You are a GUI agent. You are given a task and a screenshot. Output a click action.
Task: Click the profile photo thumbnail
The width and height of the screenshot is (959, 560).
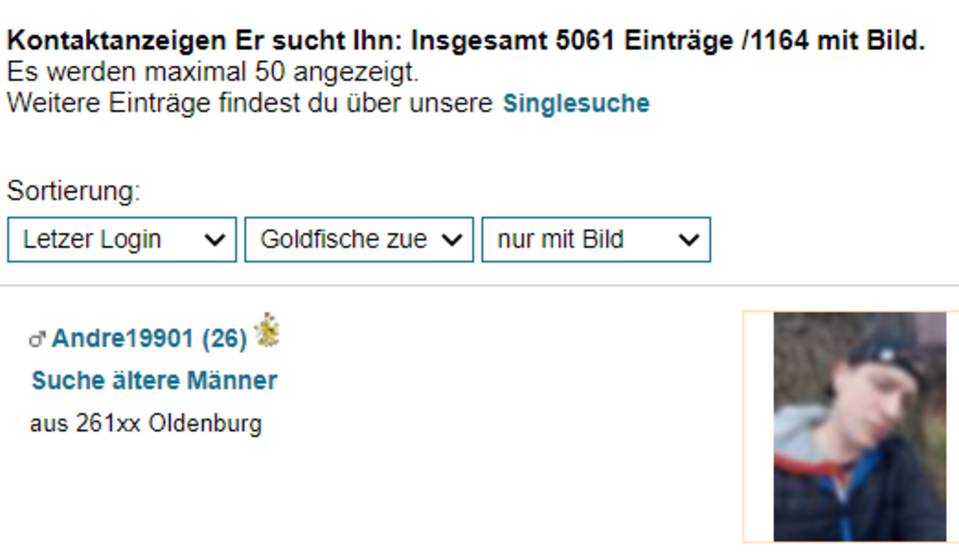point(859,426)
